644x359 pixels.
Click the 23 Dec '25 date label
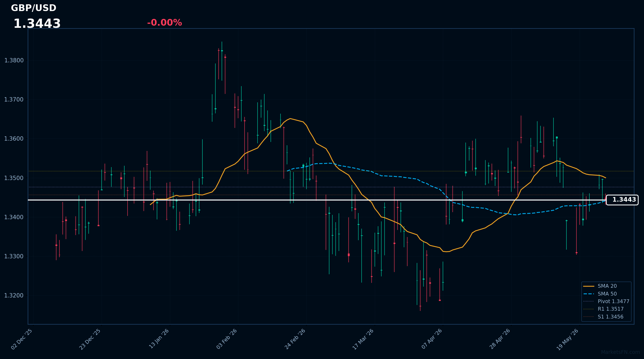click(x=90, y=339)
